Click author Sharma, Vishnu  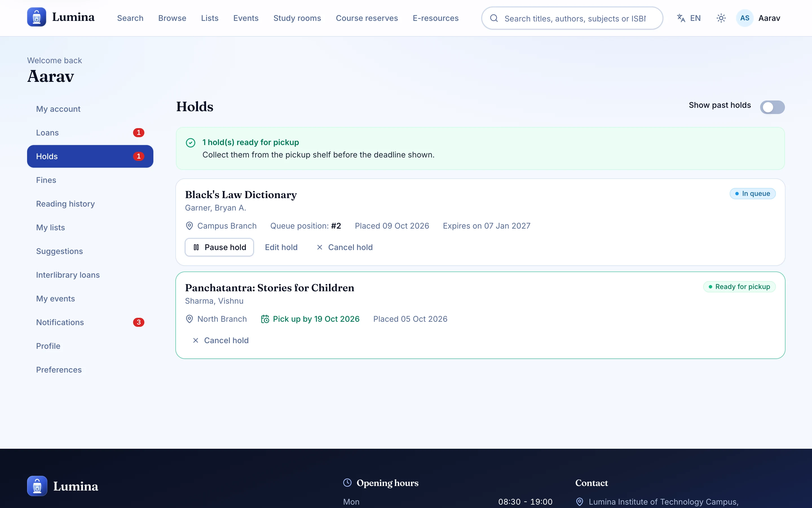tap(214, 301)
